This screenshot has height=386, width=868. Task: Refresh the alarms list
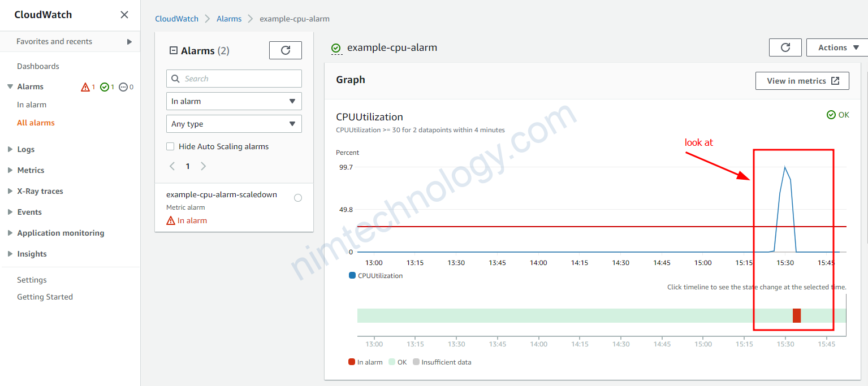pos(286,50)
